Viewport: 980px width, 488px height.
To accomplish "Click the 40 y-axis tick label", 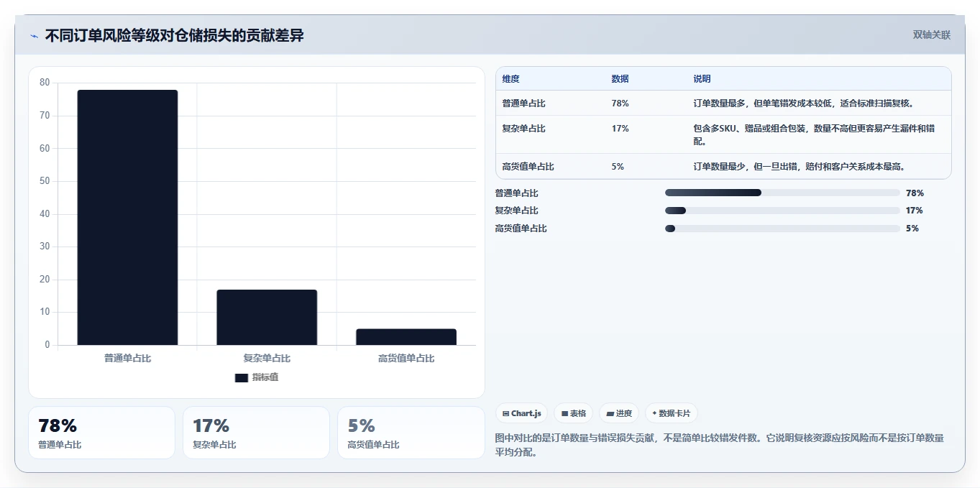I will coord(45,213).
